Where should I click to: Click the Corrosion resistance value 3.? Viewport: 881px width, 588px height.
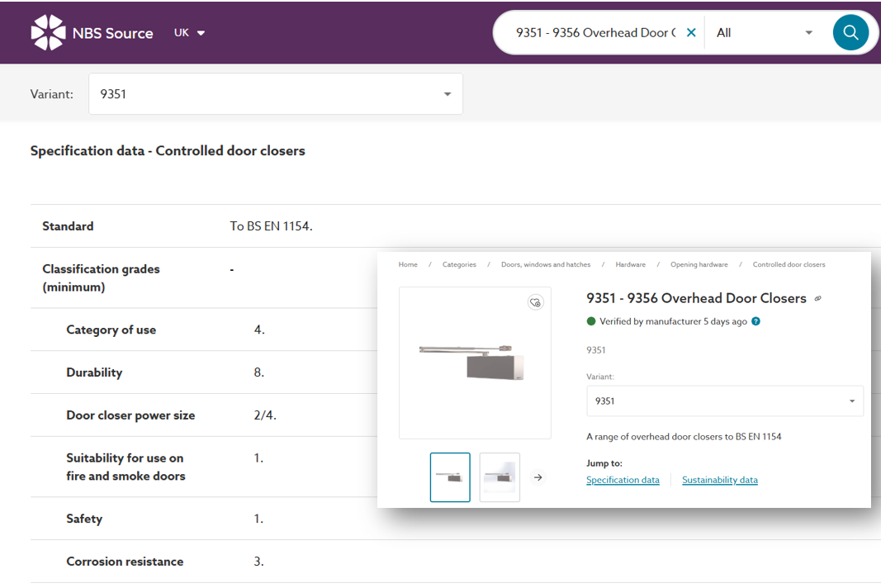(x=259, y=562)
